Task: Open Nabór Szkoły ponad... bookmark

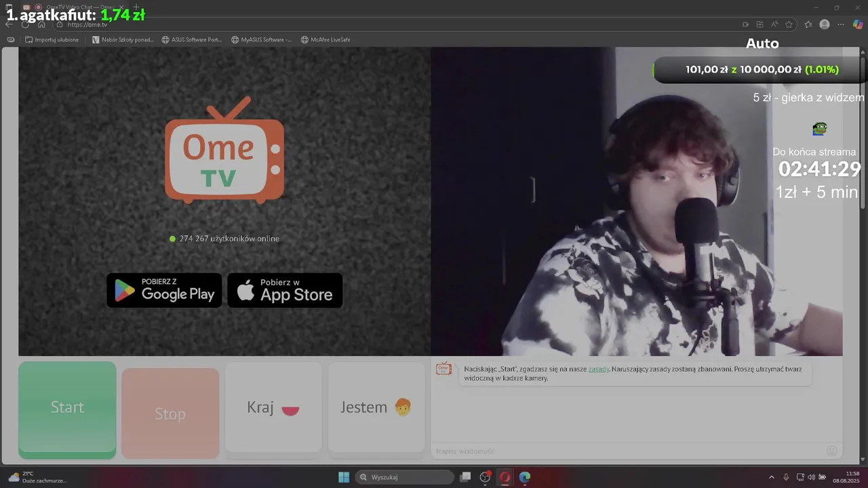Action: point(123,39)
